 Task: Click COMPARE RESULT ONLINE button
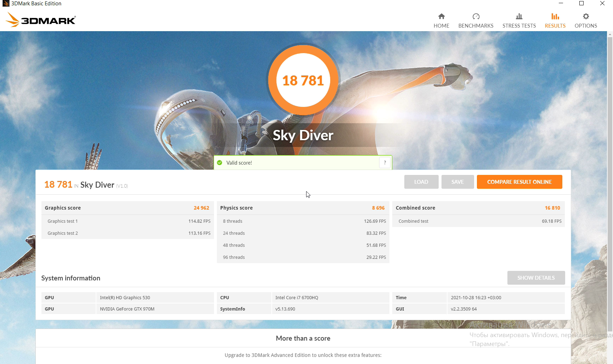(519, 182)
